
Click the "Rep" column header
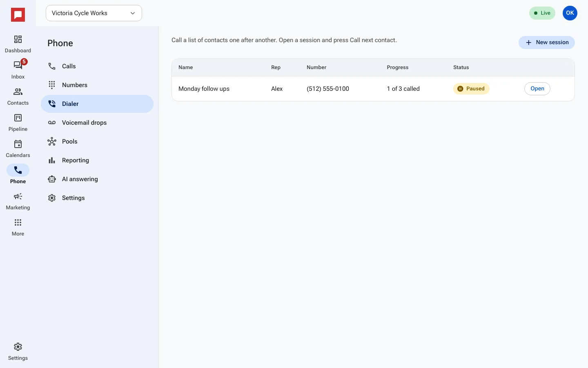click(276, 67)
